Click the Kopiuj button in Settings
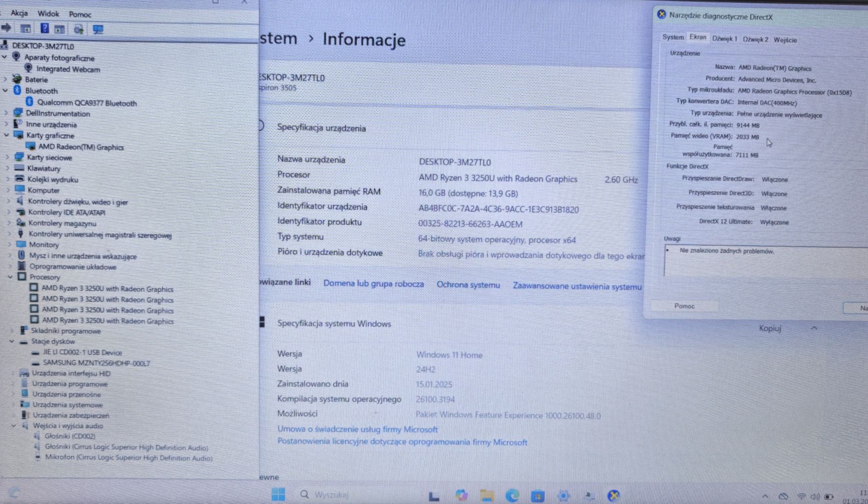This screenshot has height=504, width=868. [x=770, y=328]
